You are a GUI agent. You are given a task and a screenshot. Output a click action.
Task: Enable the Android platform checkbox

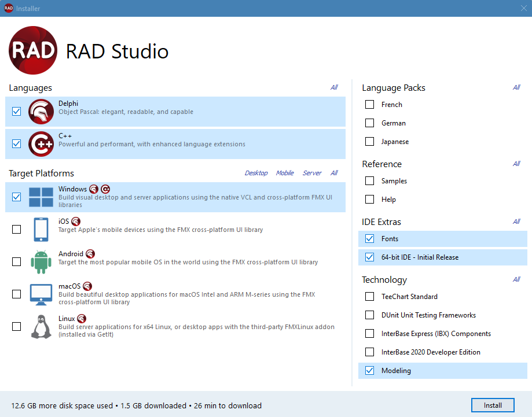tap(16, 262)
